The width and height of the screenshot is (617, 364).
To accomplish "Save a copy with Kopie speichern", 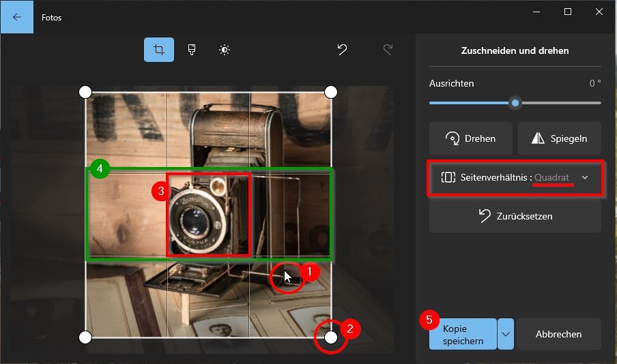I will 463,334.
